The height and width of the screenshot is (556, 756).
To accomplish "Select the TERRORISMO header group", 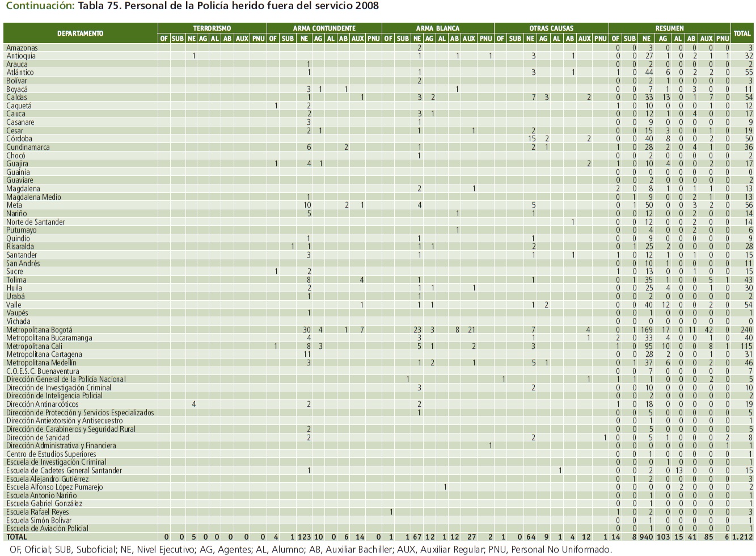I will click(212, 28).
